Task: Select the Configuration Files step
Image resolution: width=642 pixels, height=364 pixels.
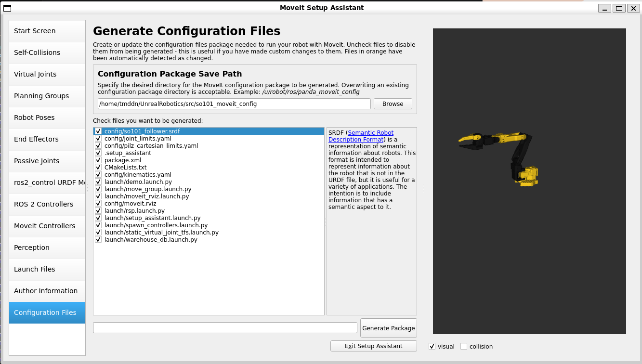Action: pyautogui.click(x=47, y=312)
